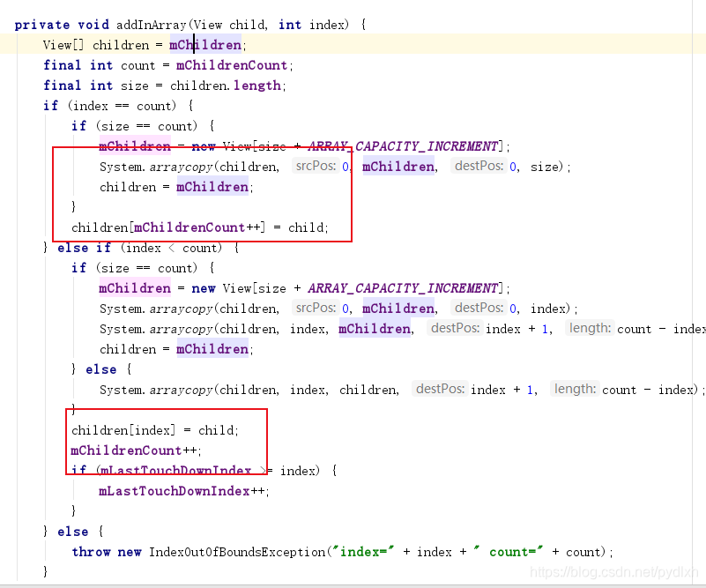Image resolution: width=706 pixels, height=588 pixels.
Task: Click 'destPos:' hint in else-branch arraycopy
Action: (x=440, y=389)
